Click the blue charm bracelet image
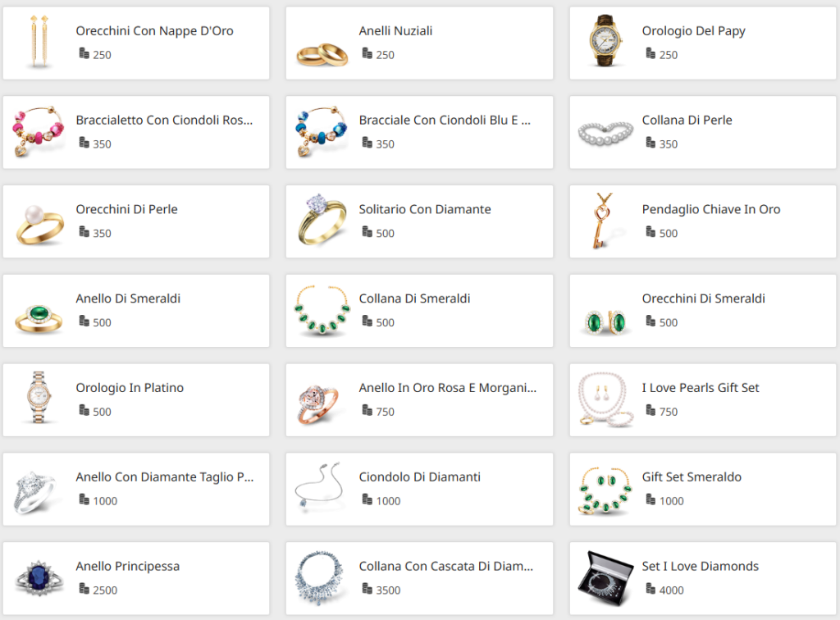This screenshot has height=620, width=840. click(322, 131)
